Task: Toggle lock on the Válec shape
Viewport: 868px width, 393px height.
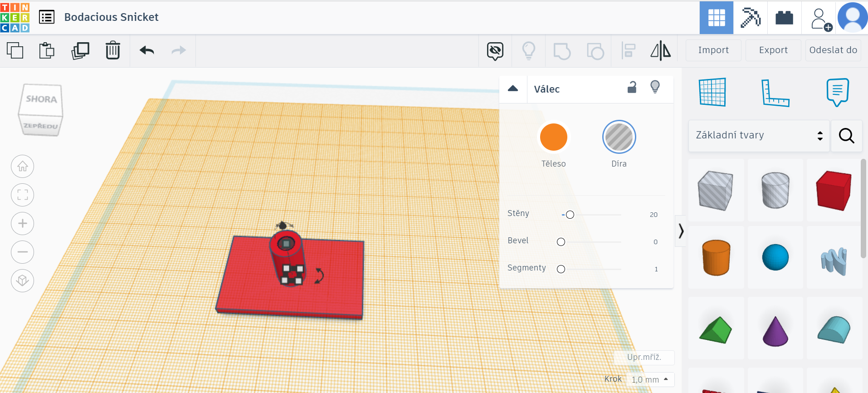Action: 632,87
